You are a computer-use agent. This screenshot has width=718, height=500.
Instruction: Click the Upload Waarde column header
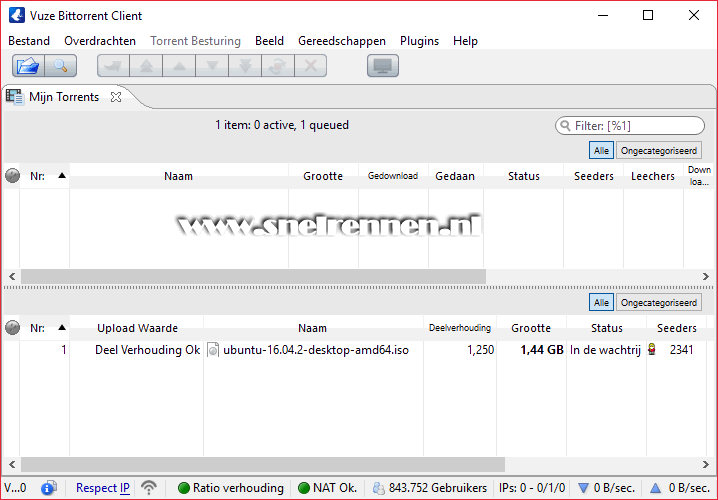(x=137, y=328)
